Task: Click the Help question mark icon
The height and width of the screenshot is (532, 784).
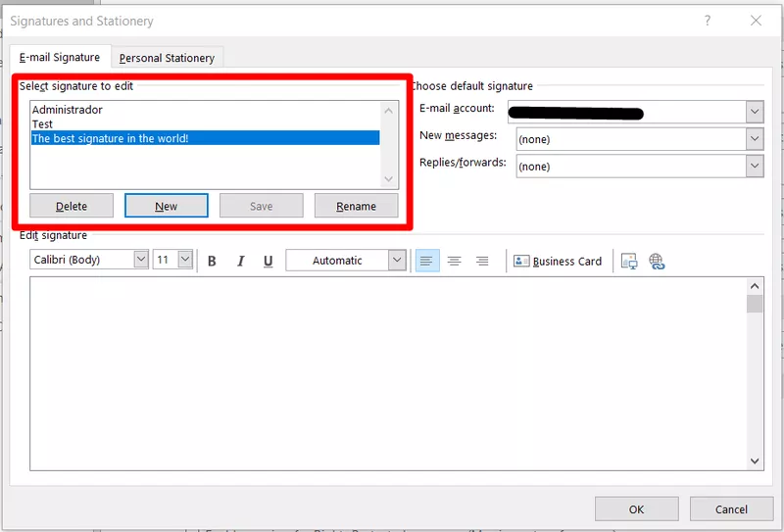Action: click(707, 21)
